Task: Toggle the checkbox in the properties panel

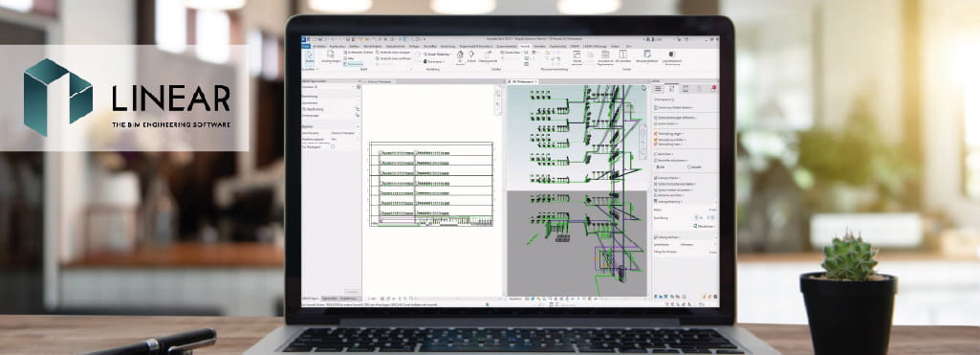Action: click(x=333, y=146)
